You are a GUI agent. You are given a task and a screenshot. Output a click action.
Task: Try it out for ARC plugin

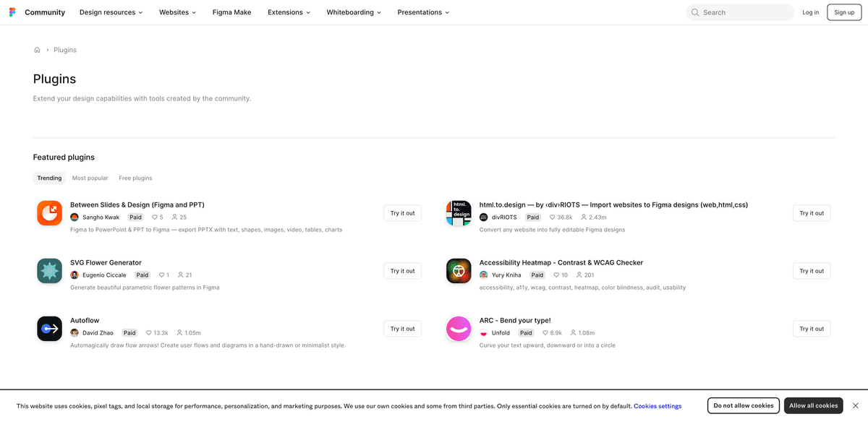click(x=812, y=329)
